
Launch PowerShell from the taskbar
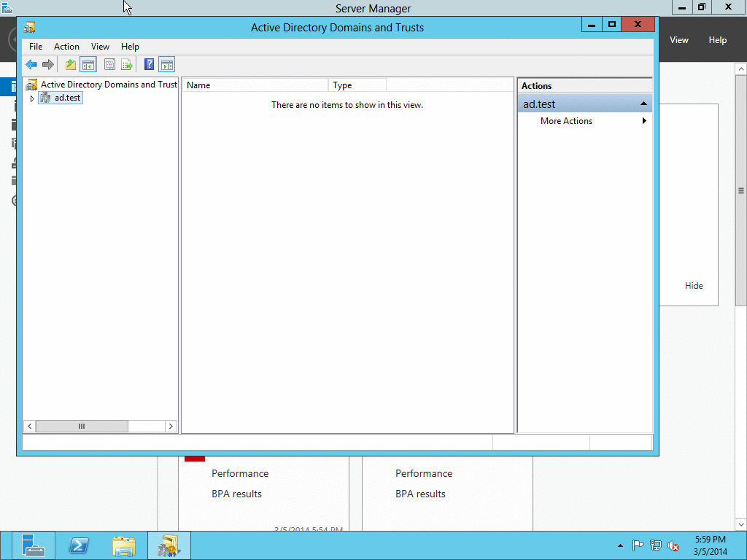(x=79, y=545)
